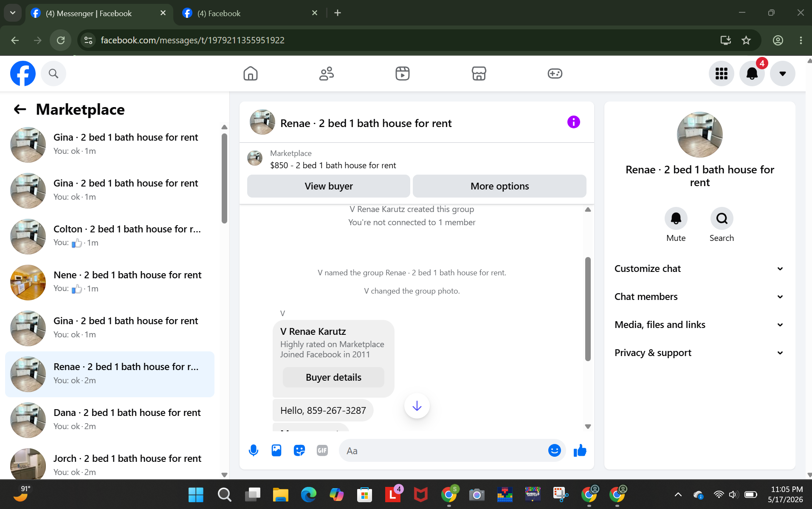Click the $850 listing title link
This screenshot has height=509, width=812.
[x=333, y=165]
